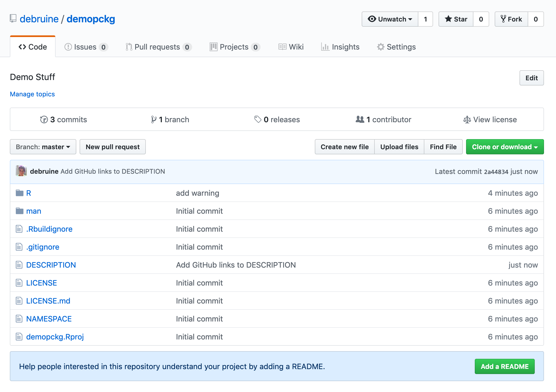Image resolution: width=556 pixels, height=392 pixels.
Task: Open the Settings tab
Action: 396,47
